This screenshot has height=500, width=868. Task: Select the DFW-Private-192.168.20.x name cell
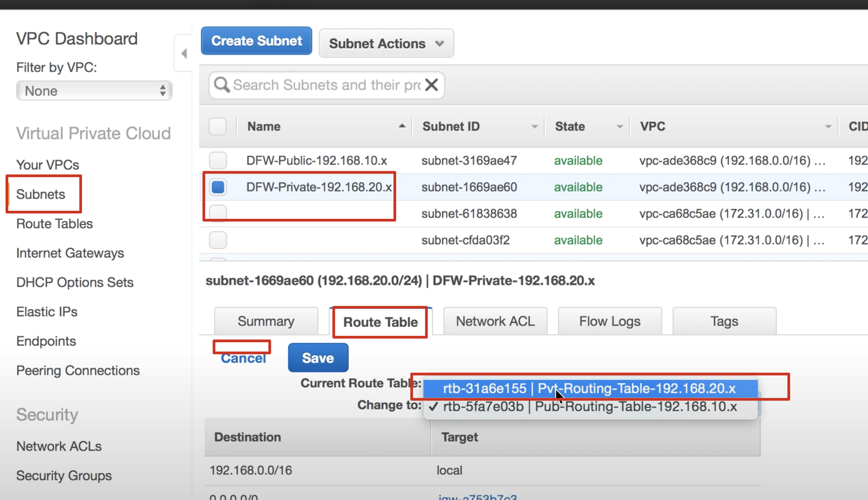click(x=319, y=187)
